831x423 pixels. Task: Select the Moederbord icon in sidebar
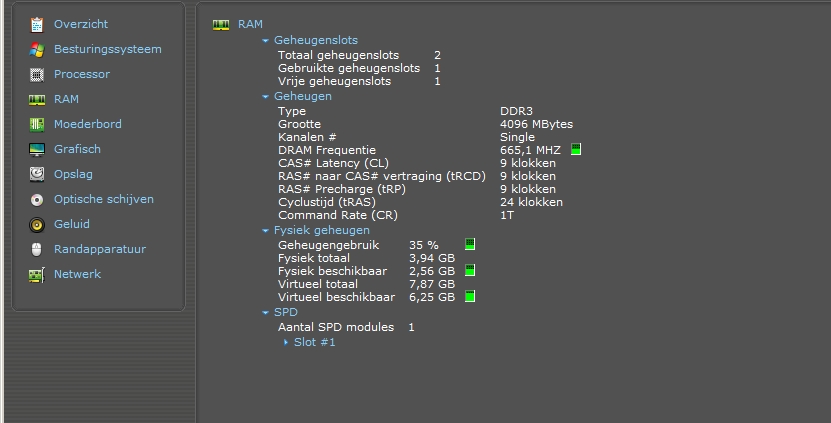tap(37, 124)
